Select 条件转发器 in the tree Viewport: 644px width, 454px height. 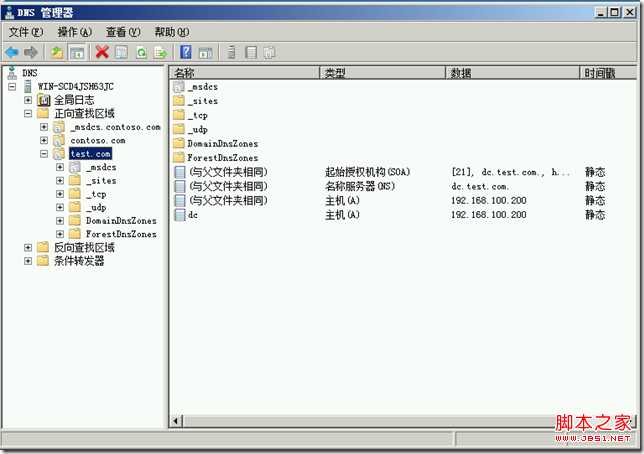79,261
